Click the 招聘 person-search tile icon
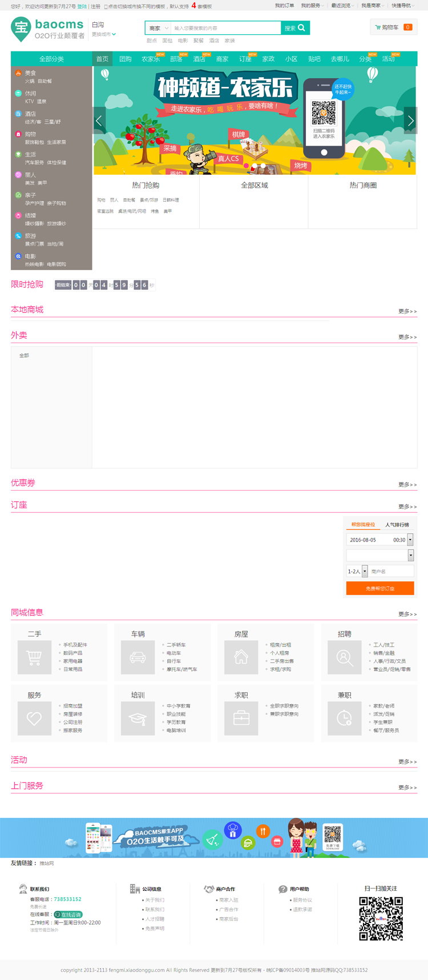Image resolution: width=428 pixels, height=980 pixels. click(x=345, y=657)
